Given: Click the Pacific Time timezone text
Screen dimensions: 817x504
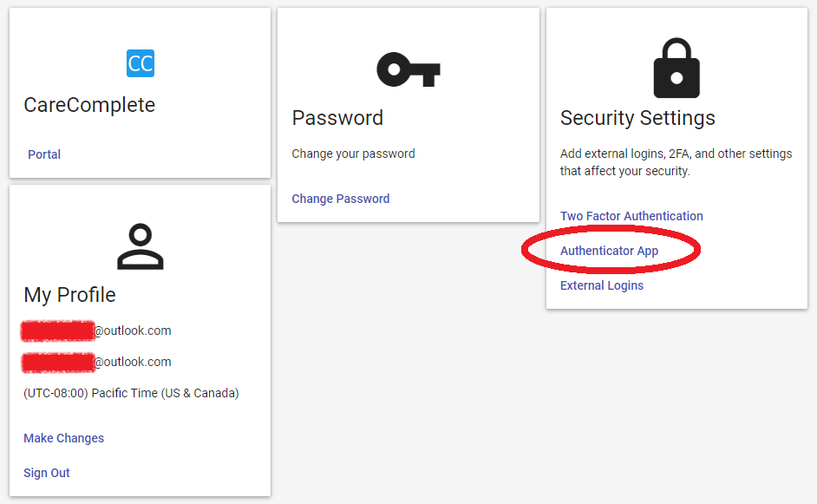Looking at the screenshot, I should pos(130,392).
